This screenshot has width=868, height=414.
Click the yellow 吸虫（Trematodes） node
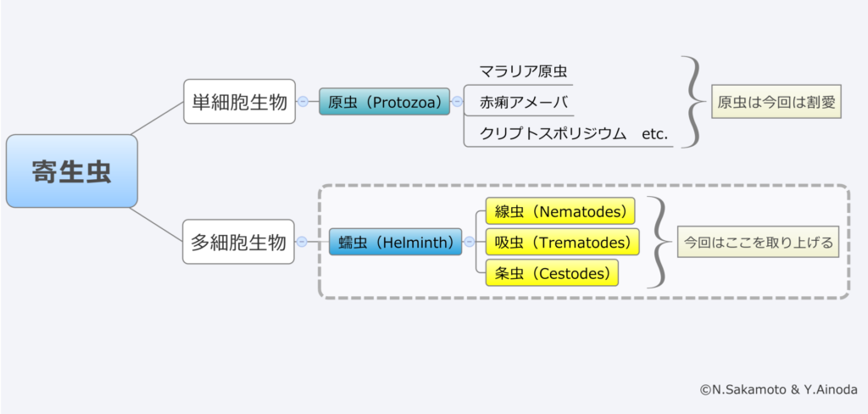(x=562, y=243)
